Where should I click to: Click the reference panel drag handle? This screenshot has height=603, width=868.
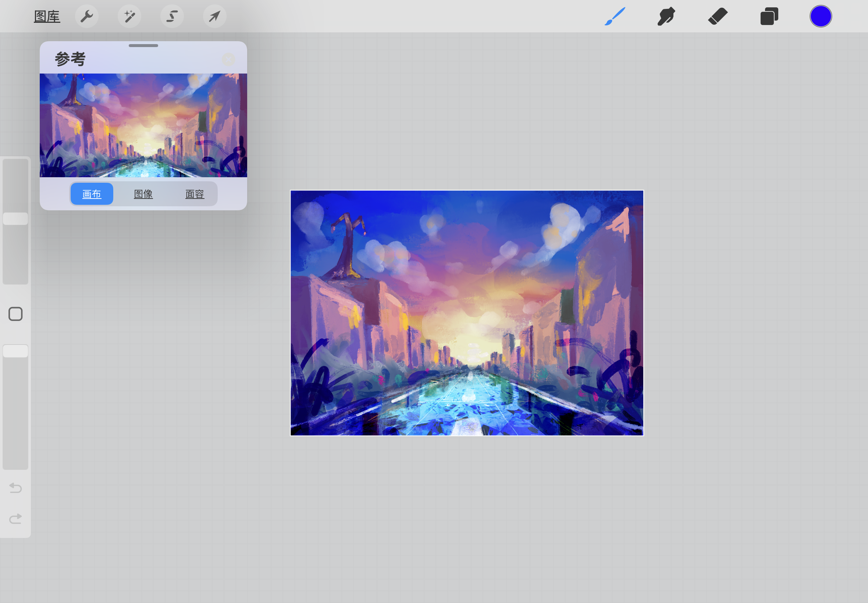pyautogui.click(x=143, y=46)
